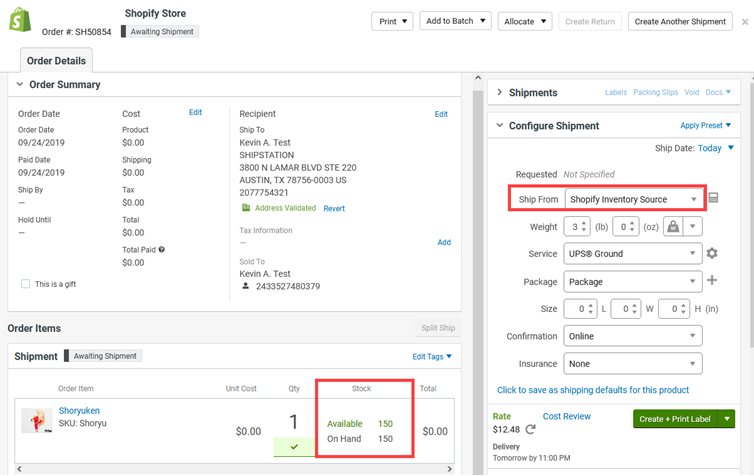This screenshot has height=476, width=754.
Task: Change Ship Date Today dropdown
Action: (x=716, y=148)
